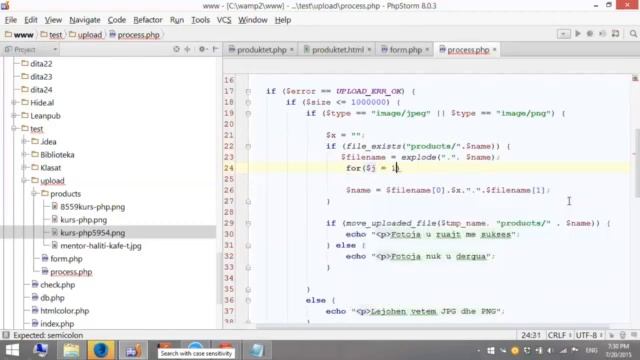Close the produktet.html tab
This screenshot has height=360, width=640.
pyautogui.click(x=369, y=50)
